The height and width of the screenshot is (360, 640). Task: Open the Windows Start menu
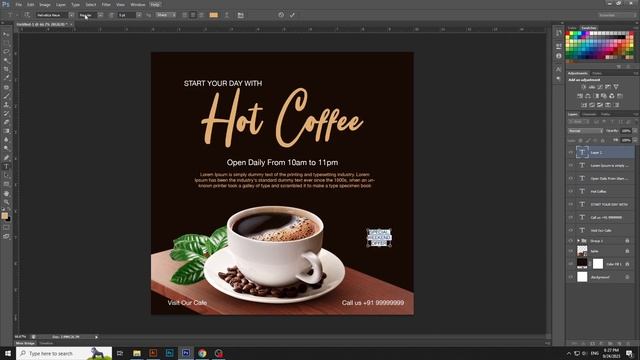point(8,353)
